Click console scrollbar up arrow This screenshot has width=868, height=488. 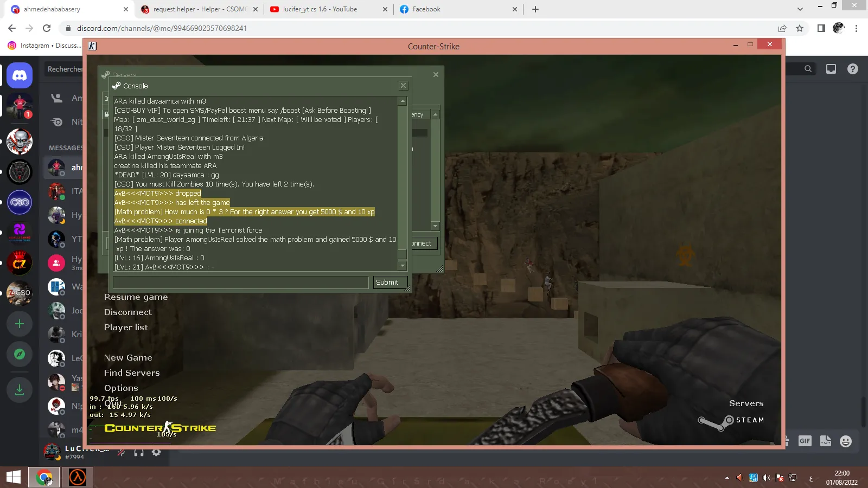(403, 101)
